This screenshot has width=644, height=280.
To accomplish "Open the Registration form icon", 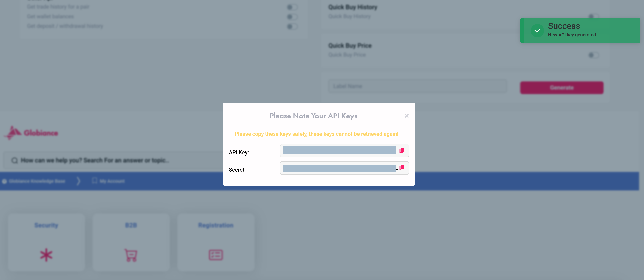I will (216, 255).
